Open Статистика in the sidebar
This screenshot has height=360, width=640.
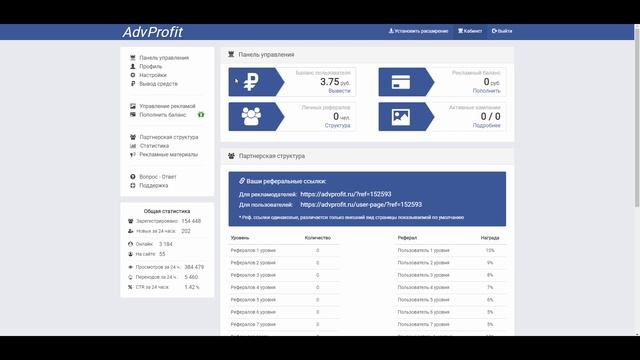[x=154, y=146]
